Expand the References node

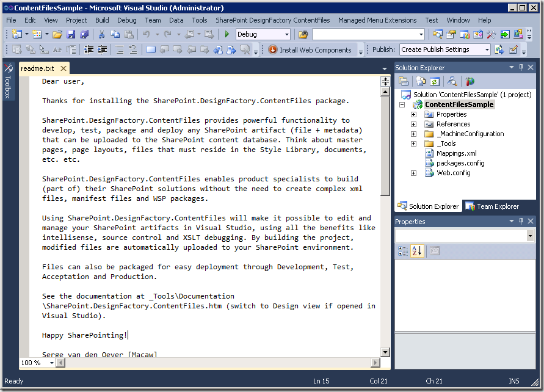[413, 124]
